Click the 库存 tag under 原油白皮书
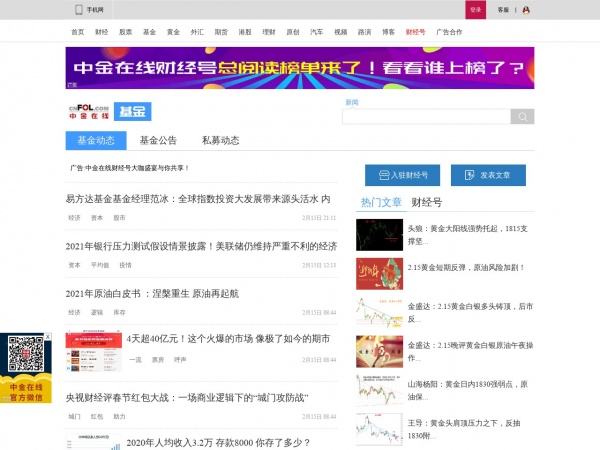 click(119, 312)
